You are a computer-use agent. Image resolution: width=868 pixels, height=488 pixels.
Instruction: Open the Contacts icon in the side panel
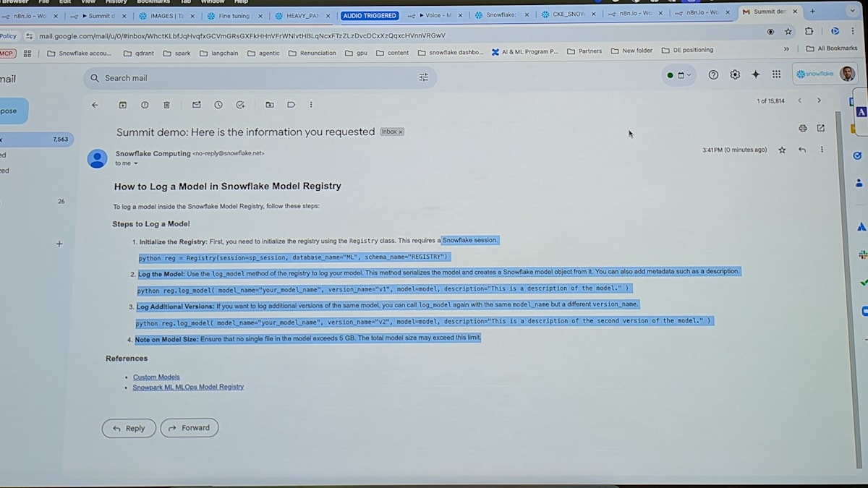pos(859,183)
